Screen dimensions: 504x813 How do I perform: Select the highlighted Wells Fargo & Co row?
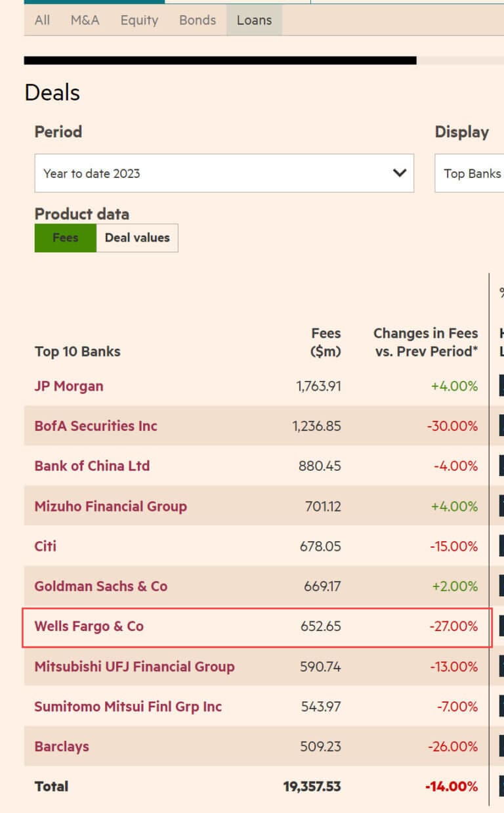coord(89,626)
